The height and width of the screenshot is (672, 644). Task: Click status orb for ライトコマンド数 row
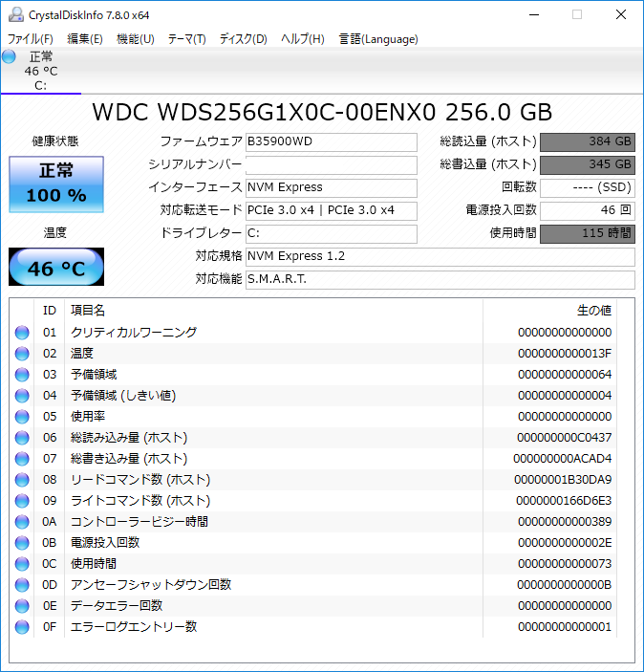click(x=22, y=501)
